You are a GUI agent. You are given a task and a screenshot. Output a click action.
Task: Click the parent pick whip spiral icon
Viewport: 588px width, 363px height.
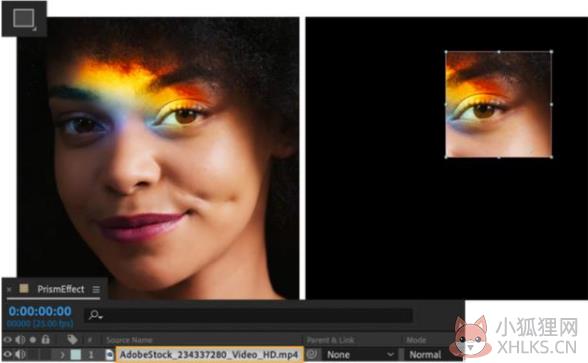311,354
